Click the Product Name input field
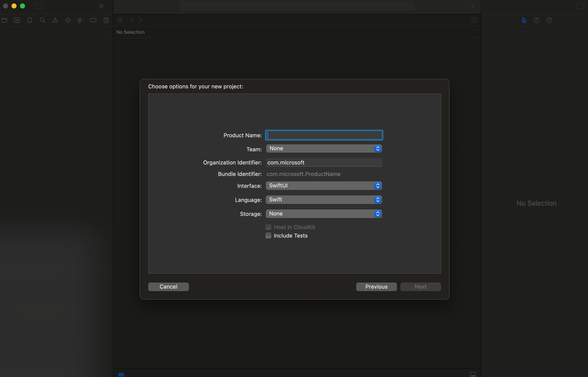The width and height of the screenshot is (588, 377). point(324,135)
